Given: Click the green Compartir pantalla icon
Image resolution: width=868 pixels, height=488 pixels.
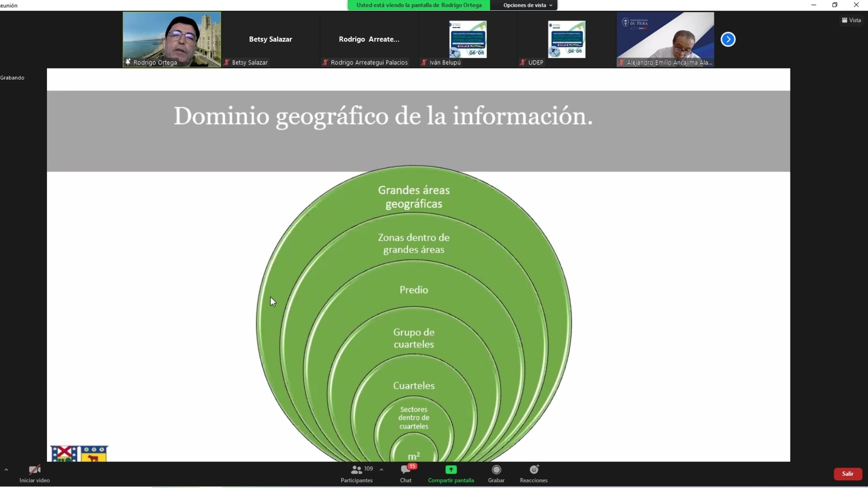Looking at the screenshot, I should tap(451, 470).
